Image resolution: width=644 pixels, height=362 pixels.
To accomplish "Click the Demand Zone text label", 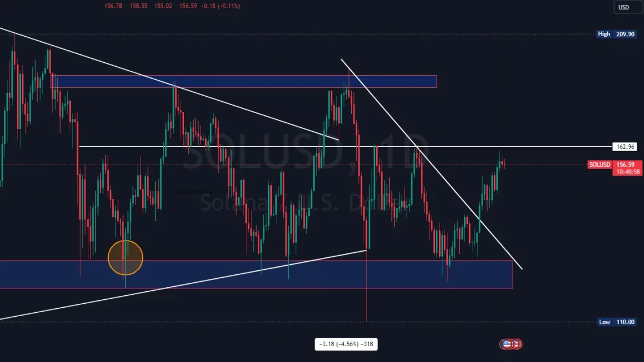I will point(194,192).
